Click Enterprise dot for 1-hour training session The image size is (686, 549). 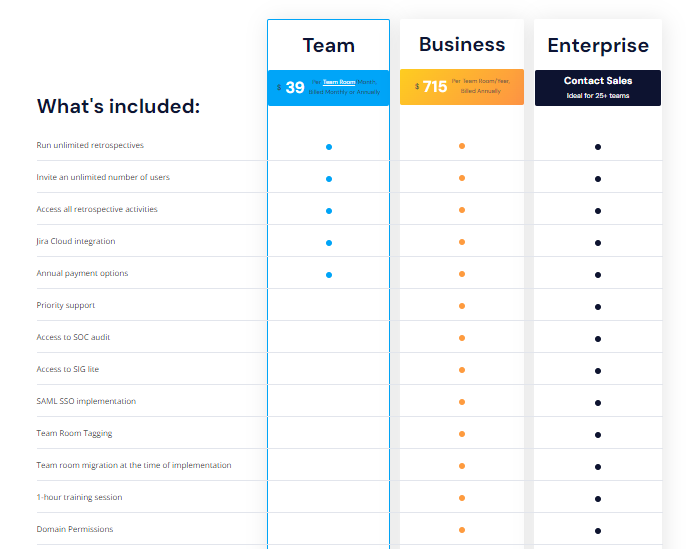coord(597,498)
